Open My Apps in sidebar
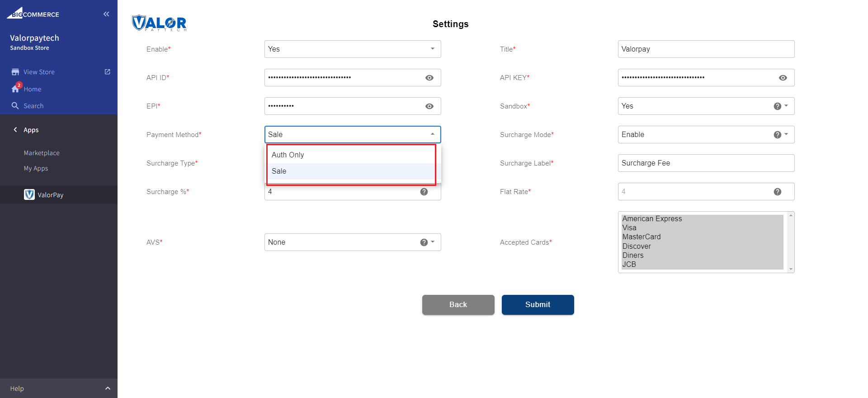The width and height of the screenshot is (868, 398). [36, 168]
